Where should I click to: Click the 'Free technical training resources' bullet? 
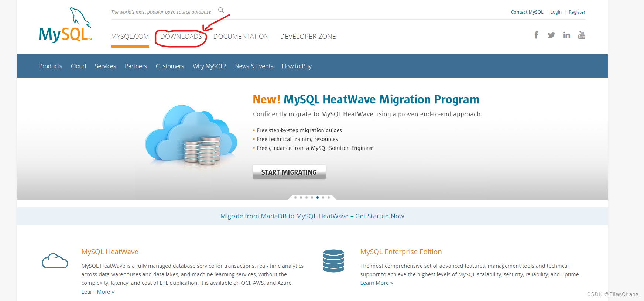pyautogui.click(x=297, y=139)
